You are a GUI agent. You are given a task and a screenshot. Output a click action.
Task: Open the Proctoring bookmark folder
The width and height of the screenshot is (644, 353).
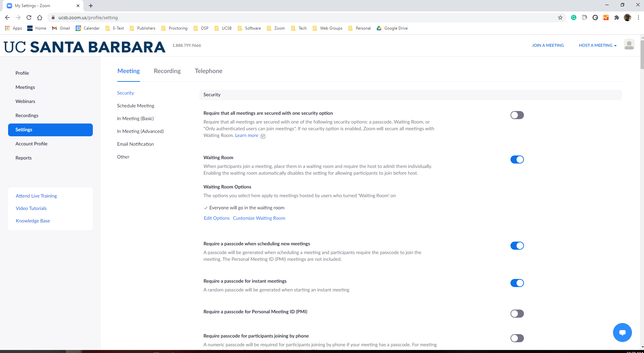(175, 28)
